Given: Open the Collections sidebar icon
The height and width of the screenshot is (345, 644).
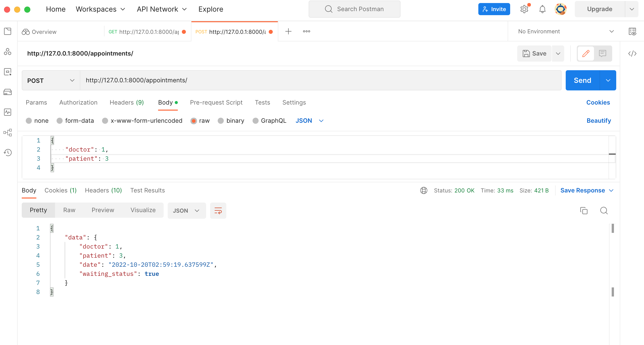Looking at the screenshot, I should [x=7, y=31].
